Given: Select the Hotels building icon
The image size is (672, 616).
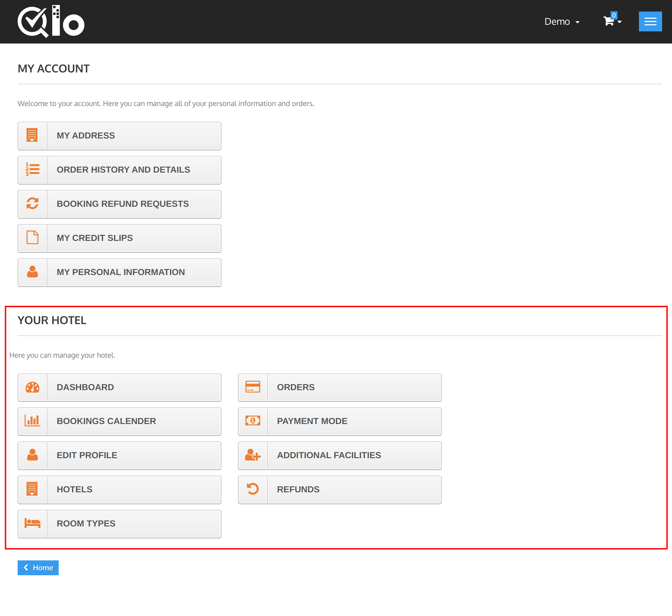Looking at the screenshot, I should tap(32, 490).
